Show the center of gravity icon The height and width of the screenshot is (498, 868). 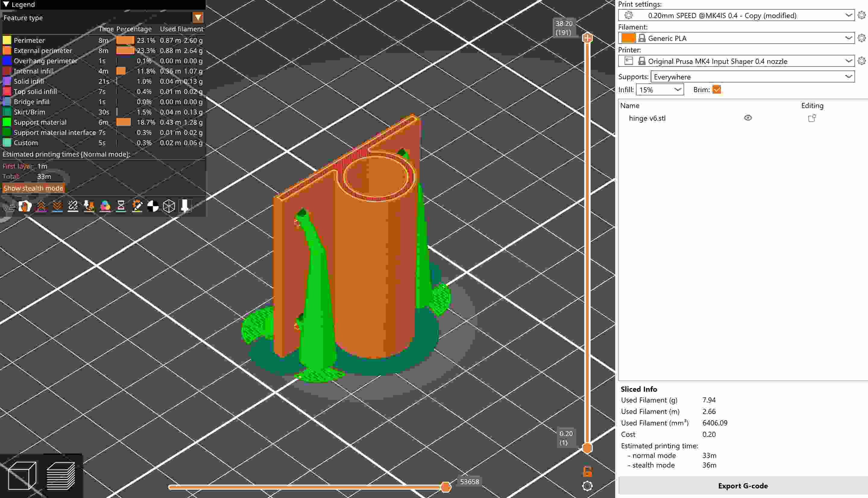153,207
